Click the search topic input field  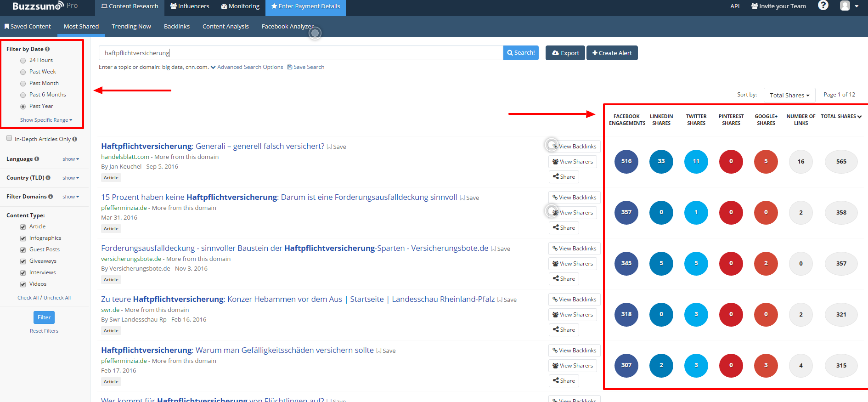300,53
